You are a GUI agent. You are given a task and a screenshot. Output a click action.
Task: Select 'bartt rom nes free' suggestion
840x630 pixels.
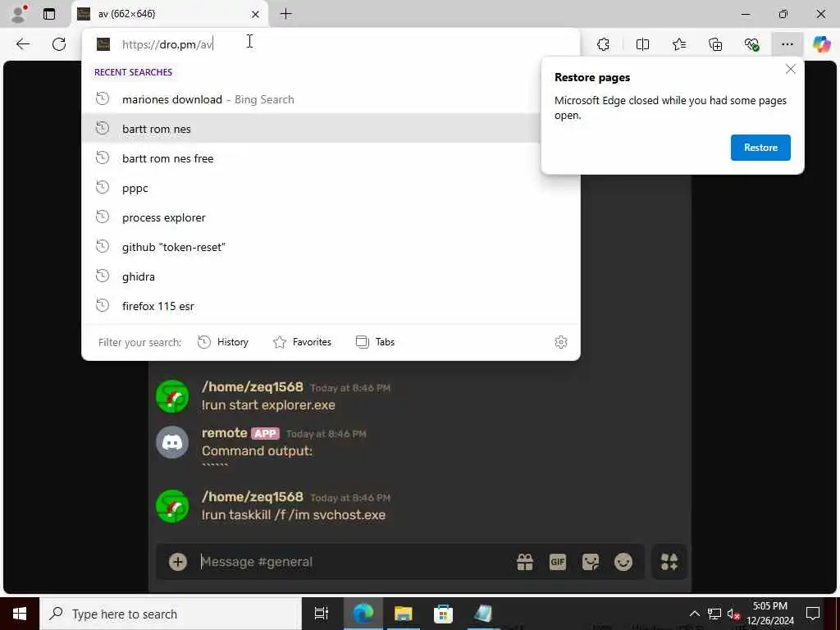[x=311, y=158]
